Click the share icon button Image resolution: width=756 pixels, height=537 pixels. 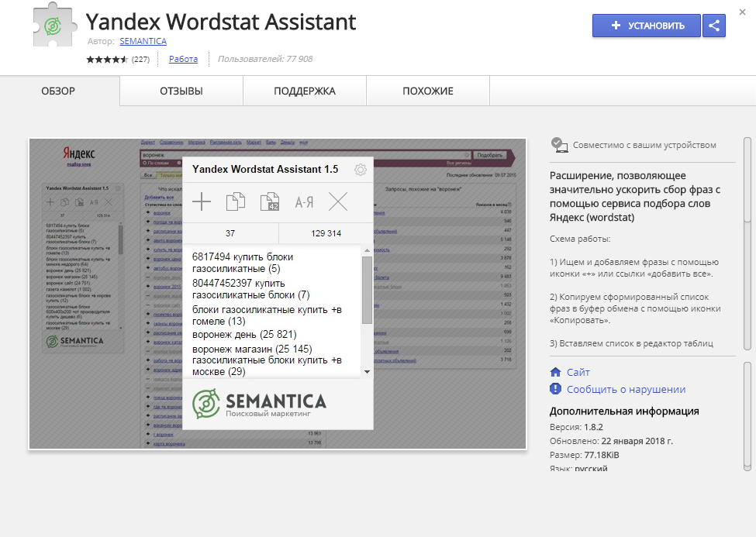714,26
